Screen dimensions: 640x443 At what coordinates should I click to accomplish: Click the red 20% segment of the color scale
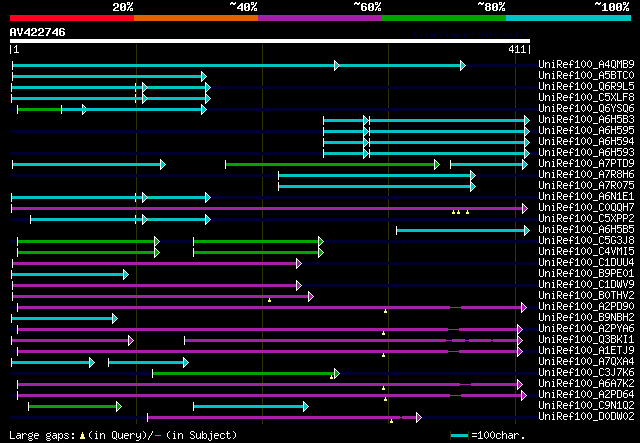coord(72,18)
